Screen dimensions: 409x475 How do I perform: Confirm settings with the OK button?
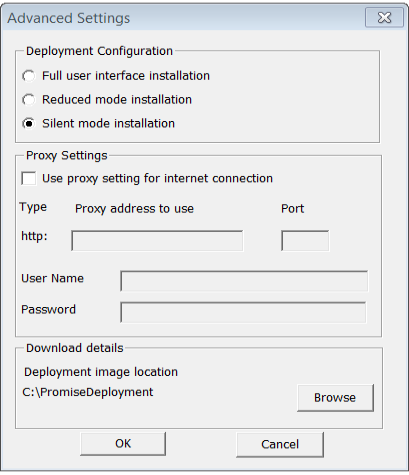[123, 444]
